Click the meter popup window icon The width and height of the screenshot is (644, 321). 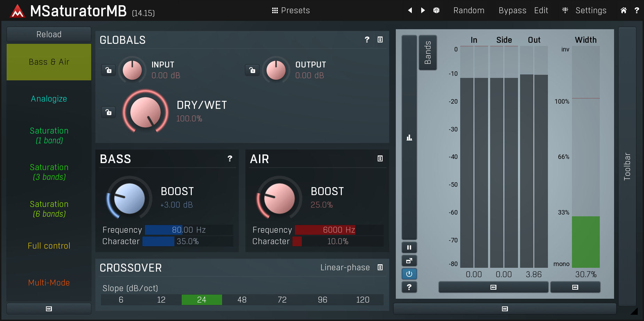pyautogui.click(x=409, y=261)
